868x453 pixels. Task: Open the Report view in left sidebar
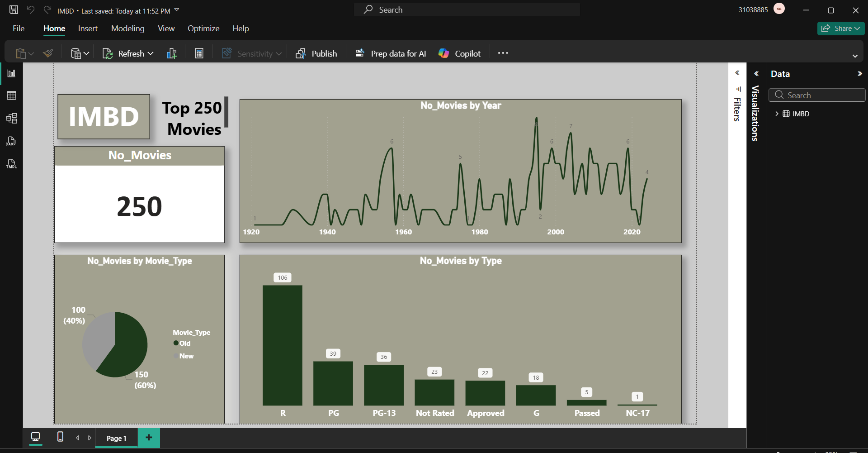(11, 73)
